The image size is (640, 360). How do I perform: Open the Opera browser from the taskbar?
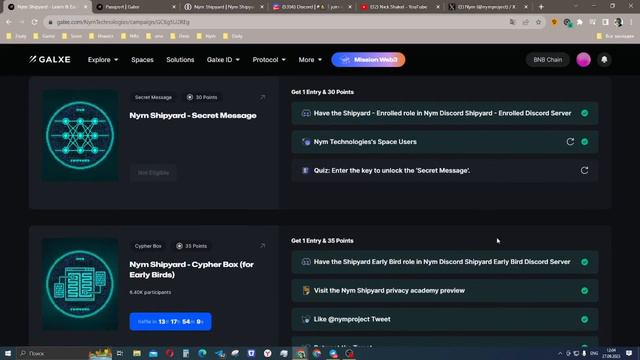point(170,353)
